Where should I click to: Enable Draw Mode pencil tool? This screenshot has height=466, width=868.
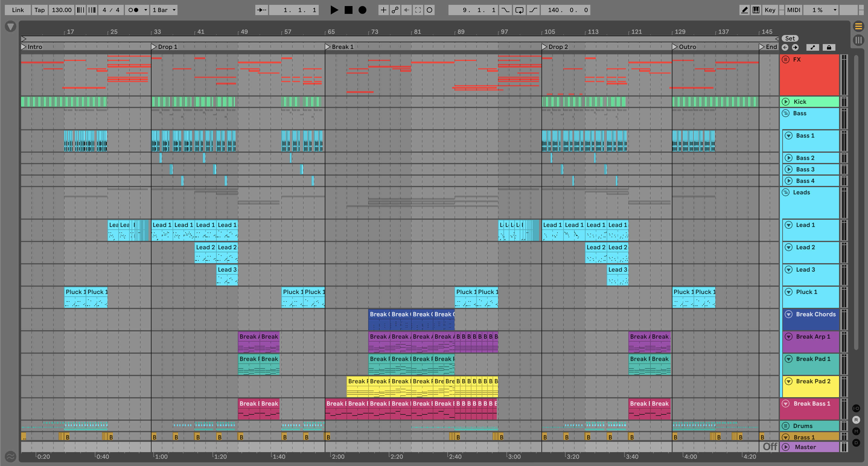click(x=744, y=10)
